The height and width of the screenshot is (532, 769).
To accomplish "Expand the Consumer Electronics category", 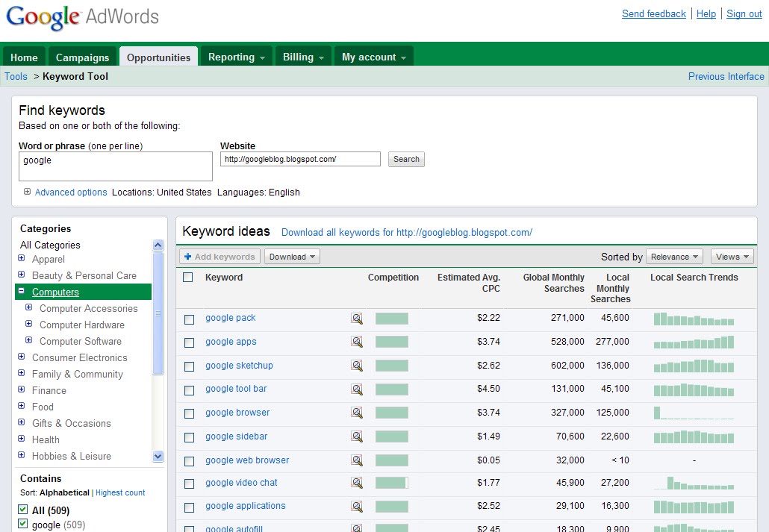I will (22, 357).
